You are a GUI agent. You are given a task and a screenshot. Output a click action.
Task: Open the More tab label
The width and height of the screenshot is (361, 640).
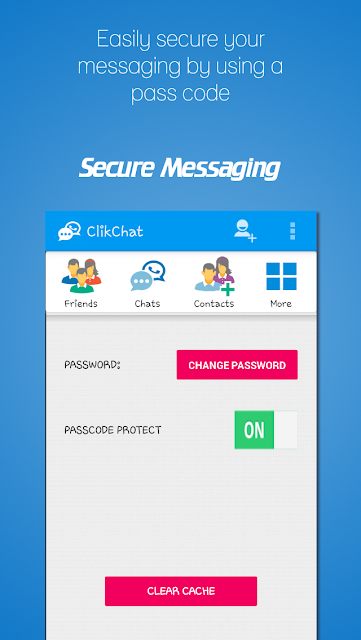281,304
